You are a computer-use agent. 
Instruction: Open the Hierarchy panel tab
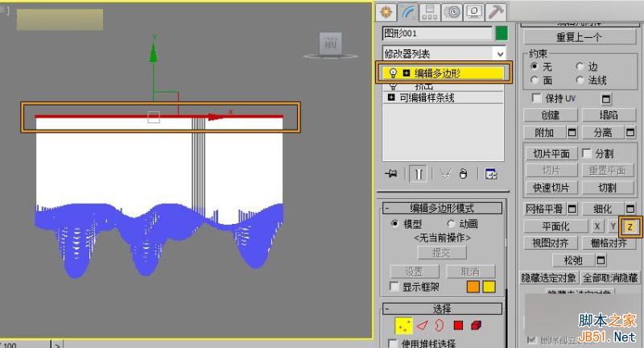pos(430,12)
